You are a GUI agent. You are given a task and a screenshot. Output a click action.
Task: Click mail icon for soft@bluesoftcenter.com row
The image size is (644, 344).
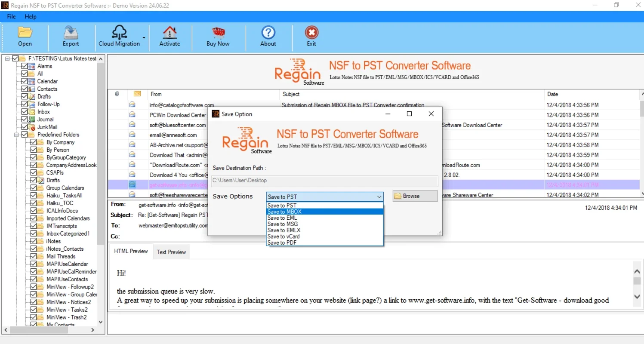132,125
